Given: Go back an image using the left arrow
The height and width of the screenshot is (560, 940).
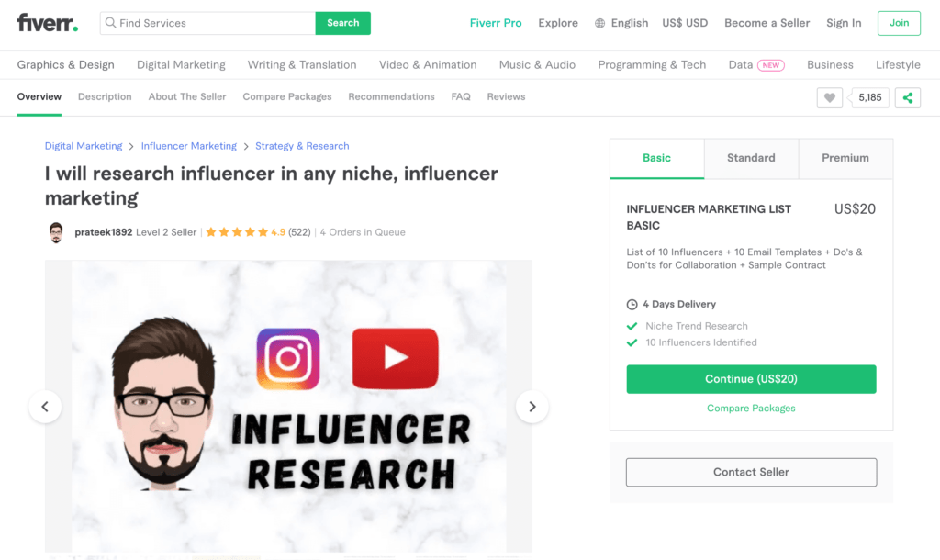Looking at the screenshot, I should pos(45,406).
